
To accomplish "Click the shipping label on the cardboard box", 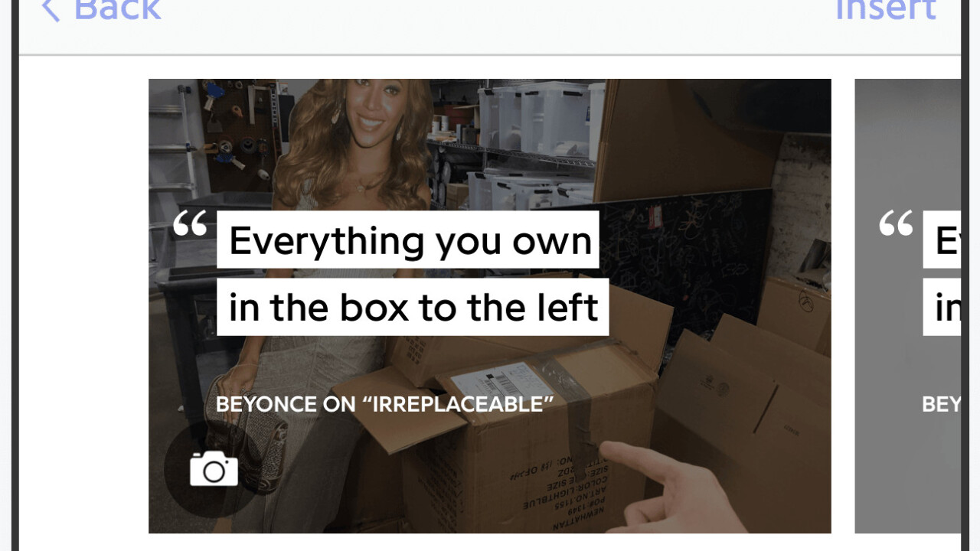I will click(x=503, y=380).
